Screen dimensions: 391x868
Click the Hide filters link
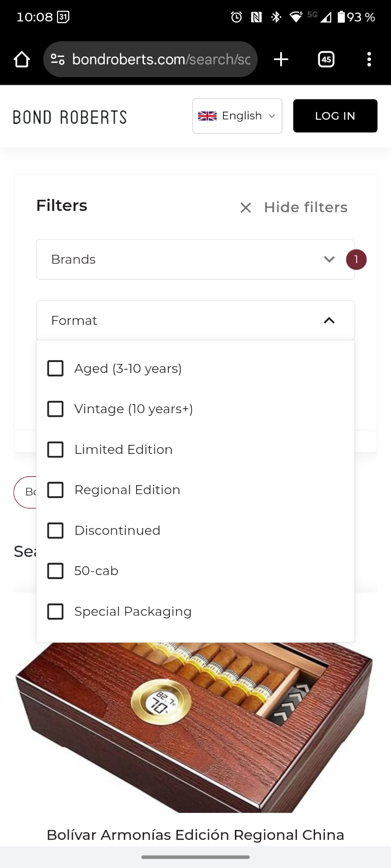(x=305, y=208)
